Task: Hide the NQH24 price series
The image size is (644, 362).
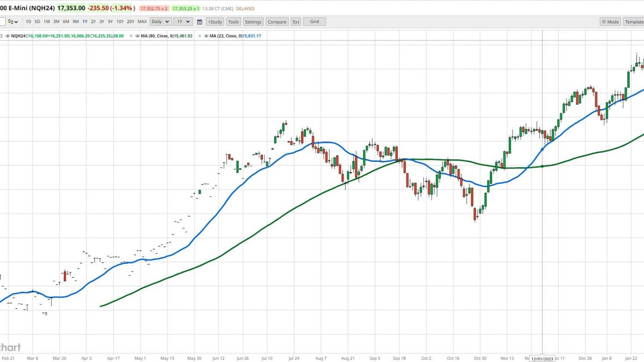Action: (x=8, y=36)
